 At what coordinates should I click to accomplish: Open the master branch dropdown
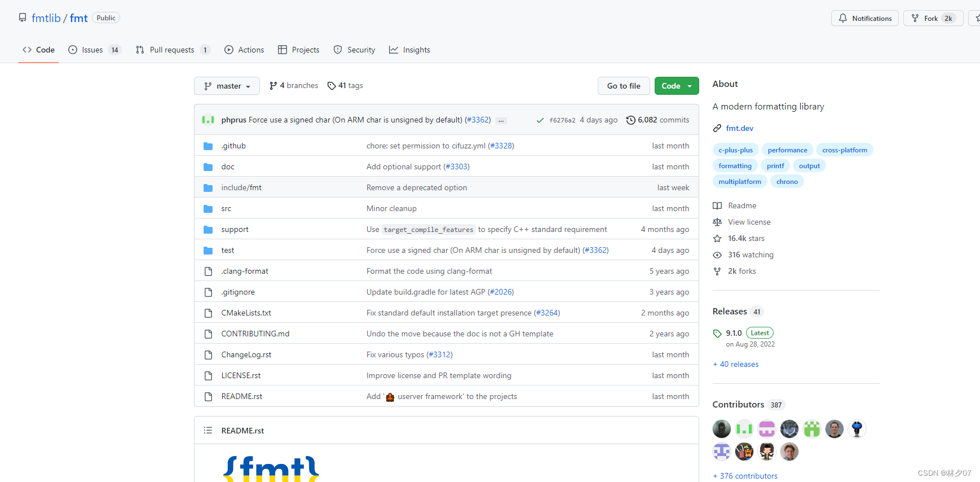click(227, 86)
